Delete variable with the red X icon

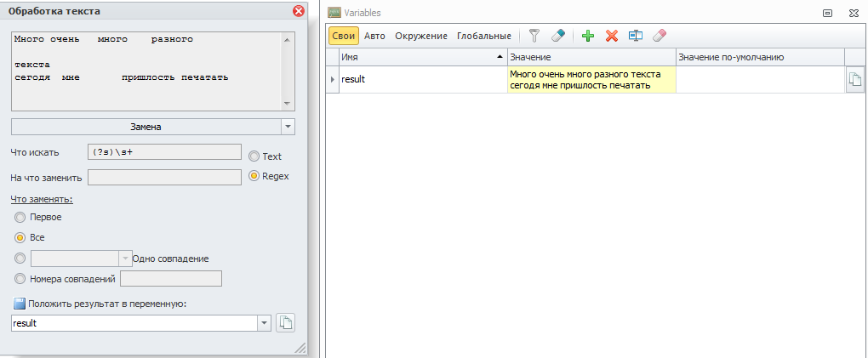(612, 36)
